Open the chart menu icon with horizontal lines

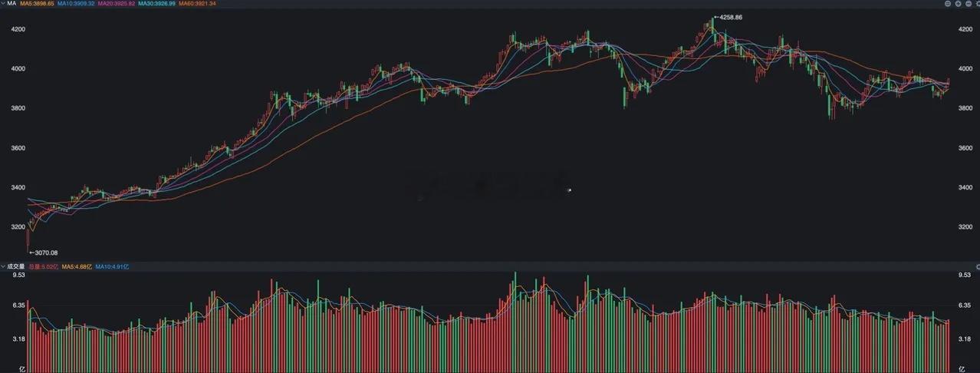coord(948,4)
